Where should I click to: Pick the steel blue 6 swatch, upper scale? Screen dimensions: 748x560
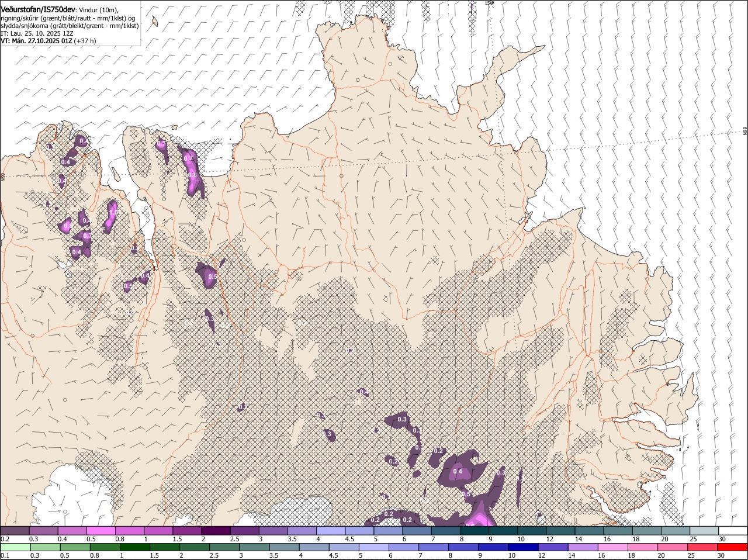(417, 530)
